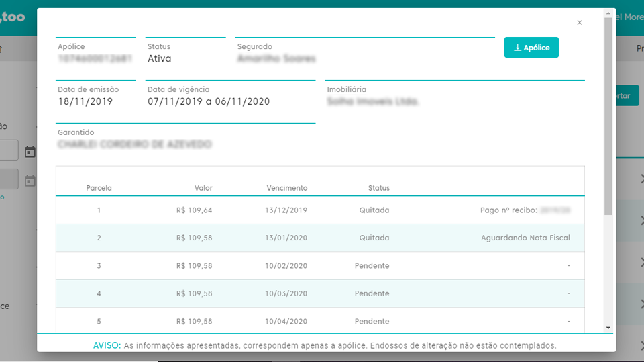Screen dimensions: 644x362
Task: Open the upper calendar icon behind the modal
Action: pos(30,152)
